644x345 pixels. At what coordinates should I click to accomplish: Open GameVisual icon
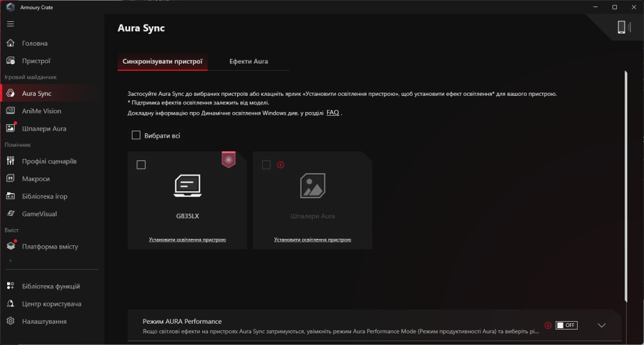pyautogui.click(x=11, y=214)
